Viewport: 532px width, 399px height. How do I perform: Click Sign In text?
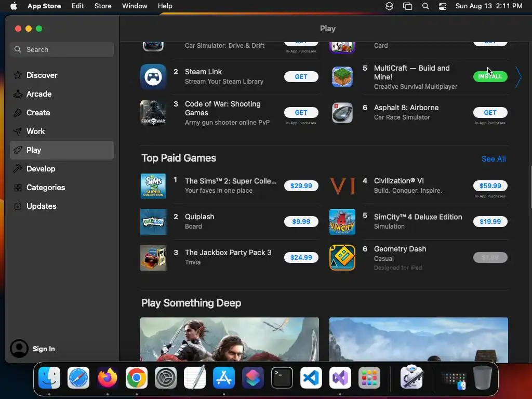(44, 349)
